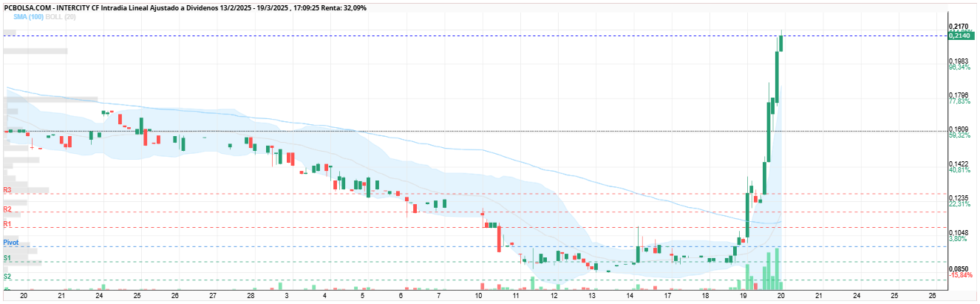Screen dimensions: 980x304
Task: Click the longest grey volume-profile bar
Action: pyautogui.click(x=51, y=99)
